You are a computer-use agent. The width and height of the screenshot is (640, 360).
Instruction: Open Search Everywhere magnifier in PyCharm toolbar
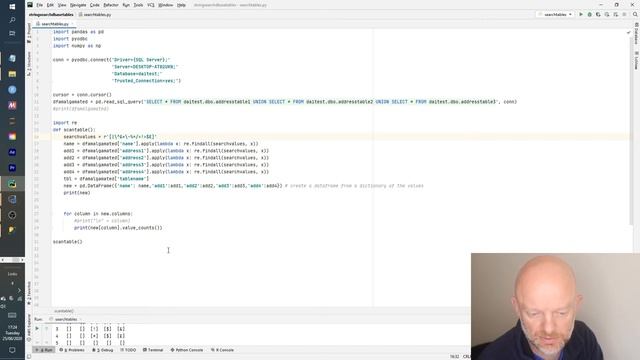635,14
